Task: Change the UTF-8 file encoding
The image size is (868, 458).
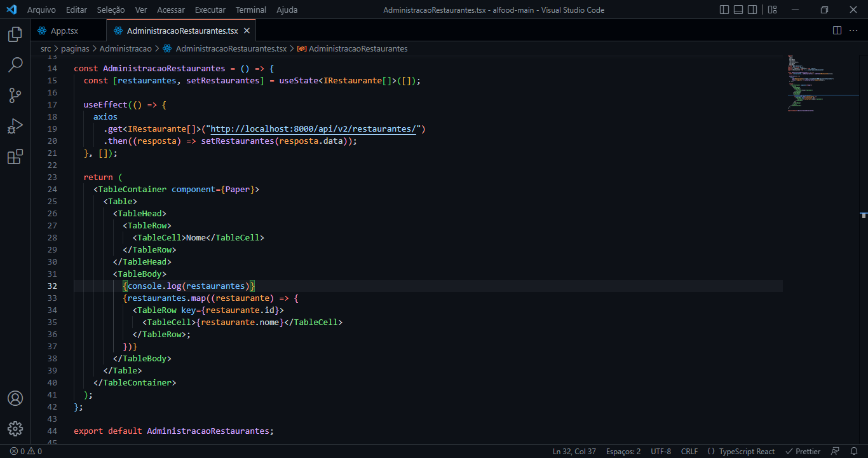Action: (661, 452)
